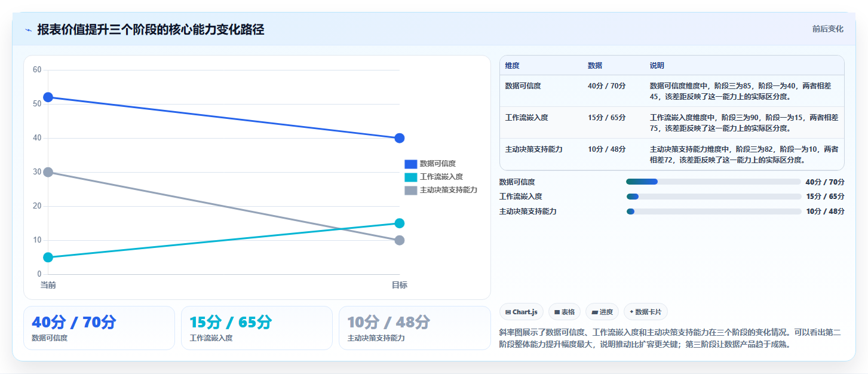Toggle the 数据可信度 legend color box

point(410,164)
